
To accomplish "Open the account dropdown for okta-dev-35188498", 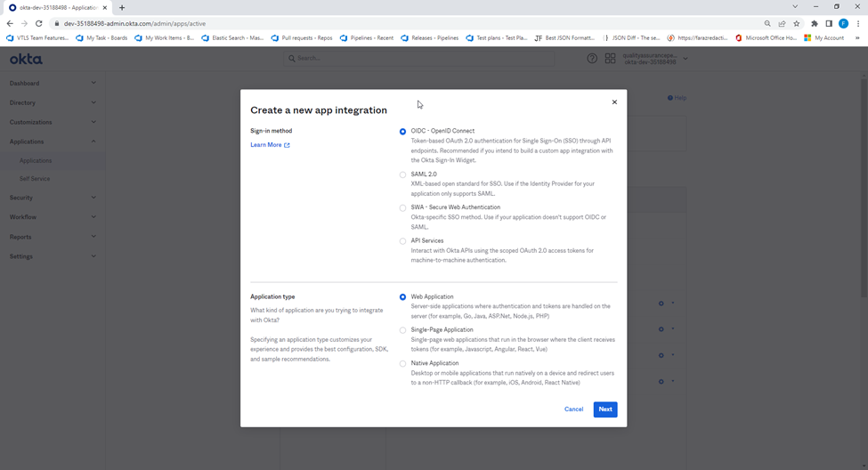I will click(x=655, y=59).
